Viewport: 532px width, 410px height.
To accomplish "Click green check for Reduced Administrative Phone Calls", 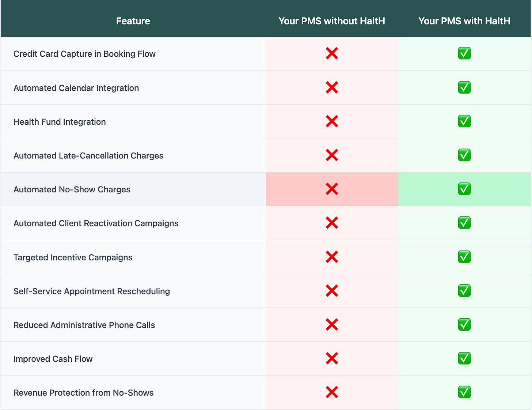I will pyautogui.click(x=464, y=324).
